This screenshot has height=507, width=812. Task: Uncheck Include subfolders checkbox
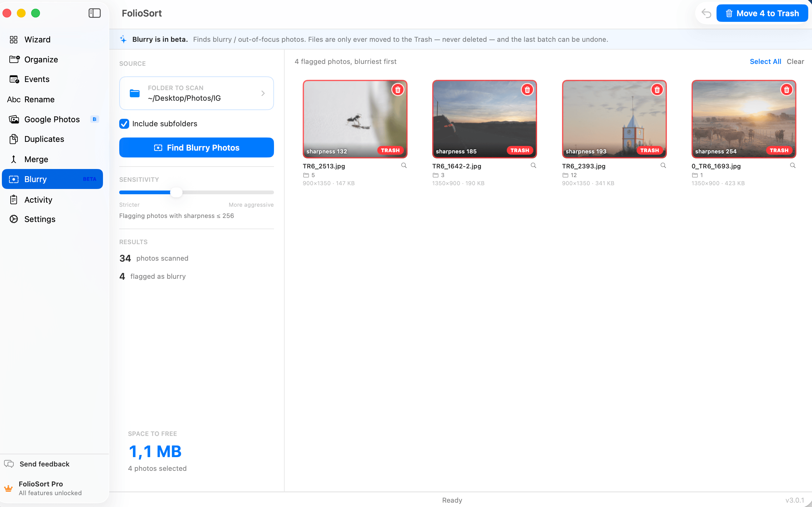tap(124, 124)
